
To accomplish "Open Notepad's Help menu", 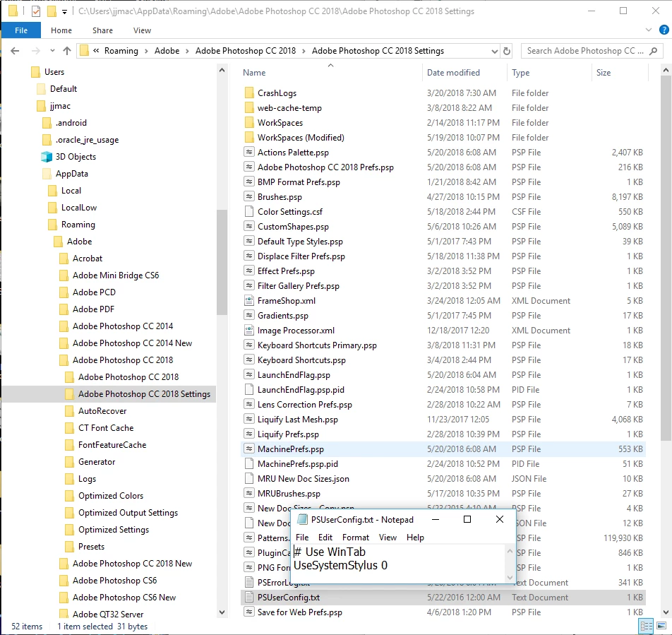I will click(x=415, y=538).
